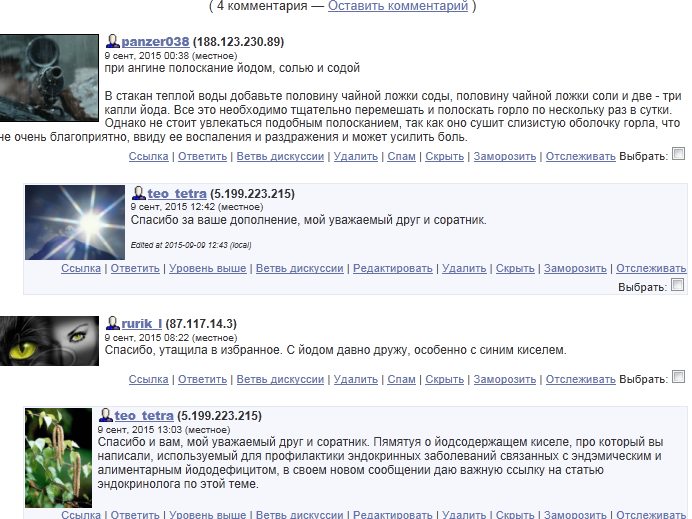Open rurik_l profile link
Screen dimensions: 692x519
coord(142,323)
